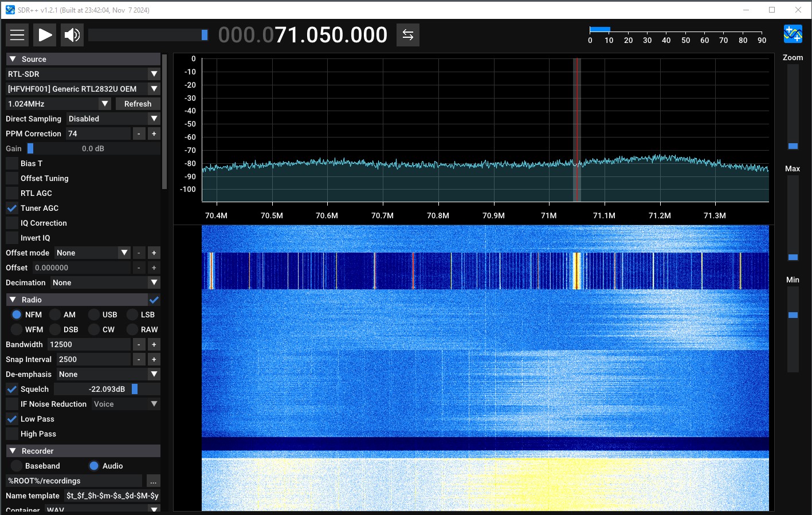Screen dimensions: 812x515
Task: Click the tuning mode swap arrows icon
Action: coord(407,35)
